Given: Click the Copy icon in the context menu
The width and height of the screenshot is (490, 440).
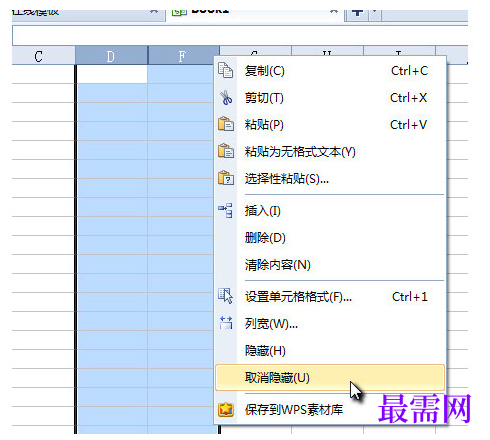Looking at the screenshot, I should 226,70.
